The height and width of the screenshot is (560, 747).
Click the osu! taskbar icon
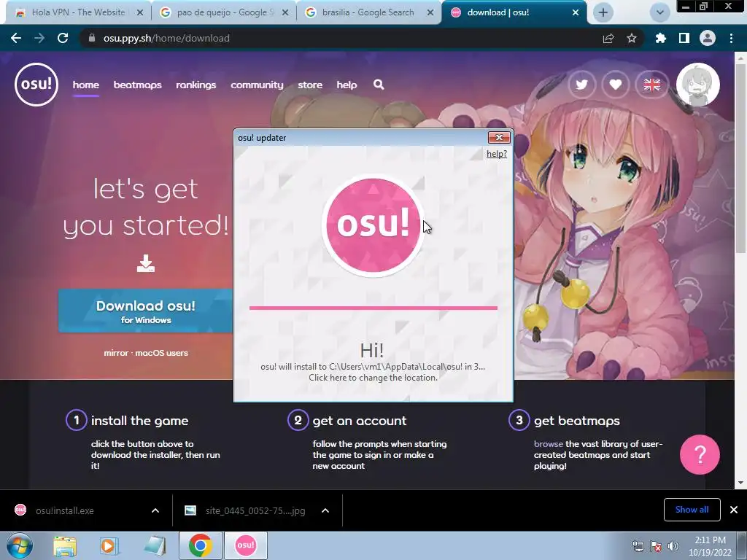(x=246, y=545)
